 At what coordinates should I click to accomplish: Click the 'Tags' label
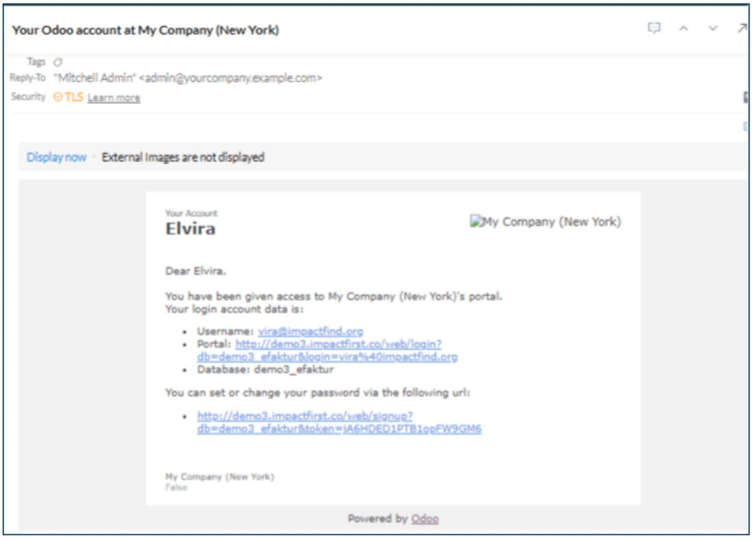point(36,61)
